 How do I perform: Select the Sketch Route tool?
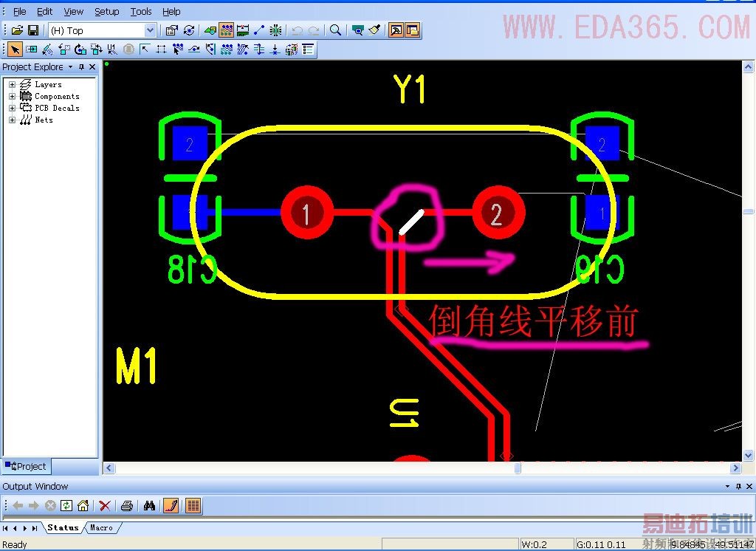[x=210, y=49]
